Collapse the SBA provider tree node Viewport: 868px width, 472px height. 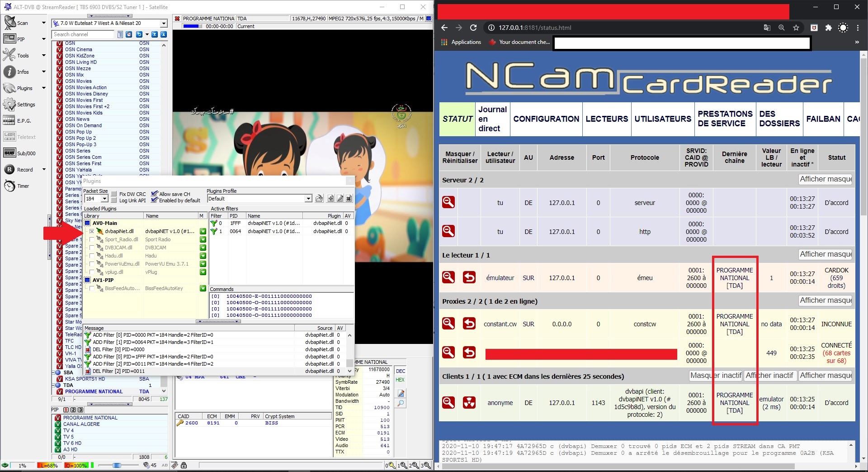coord(53,372)
